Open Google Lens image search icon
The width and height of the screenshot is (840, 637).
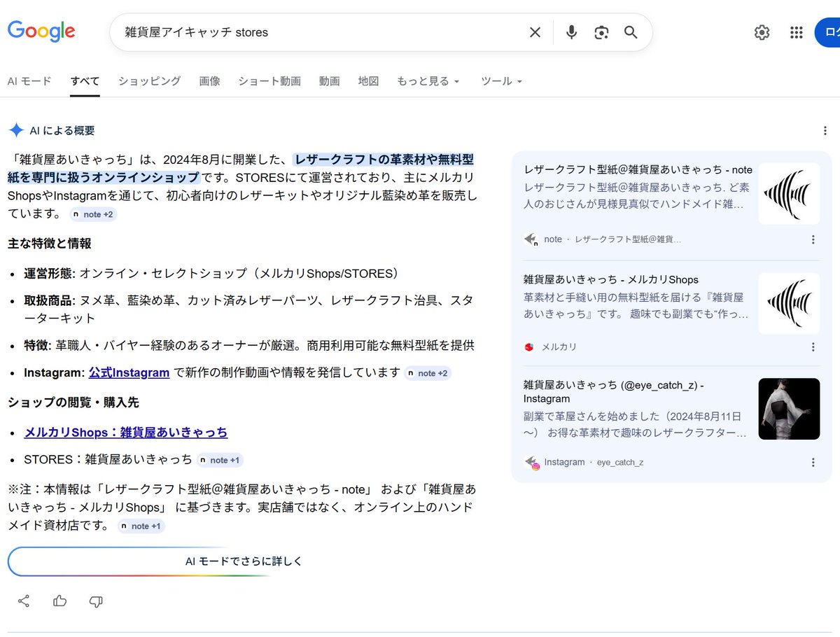tap(601, 32)
